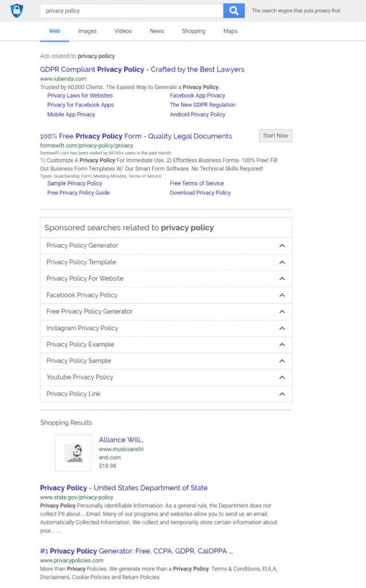Screen dimensions: 366x588
Task: Open the #1 Privacy Policy Generator result
Action: coord(136,551)
